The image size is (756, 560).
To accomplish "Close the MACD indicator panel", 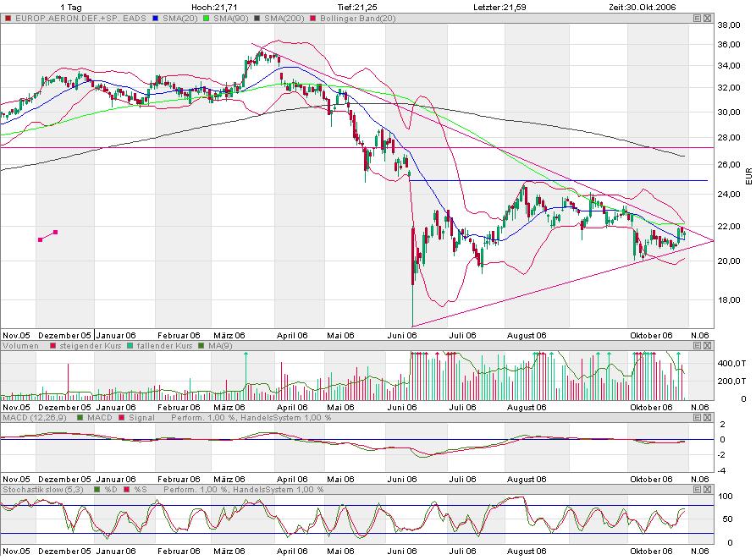I will (707, 418).
